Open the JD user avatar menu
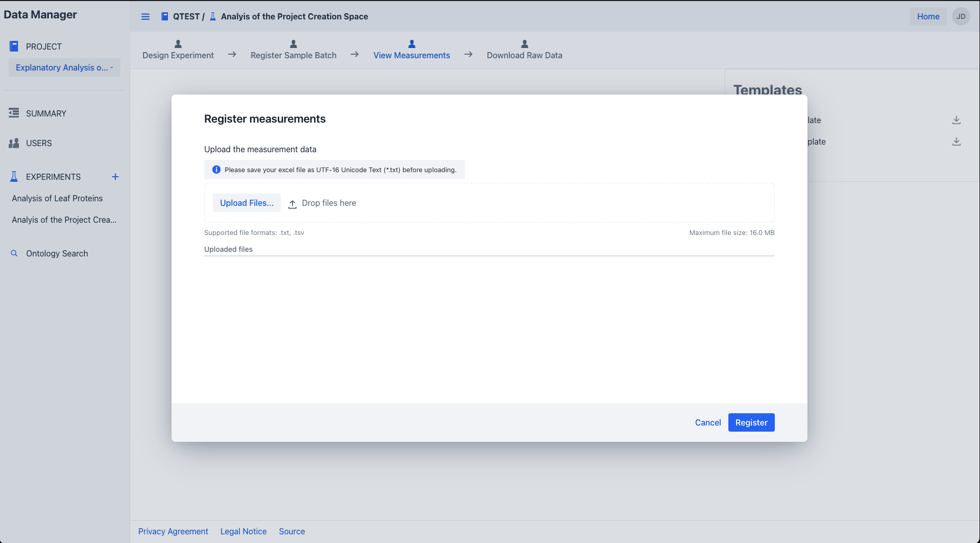The image size is (980, 543). (961, 16)
